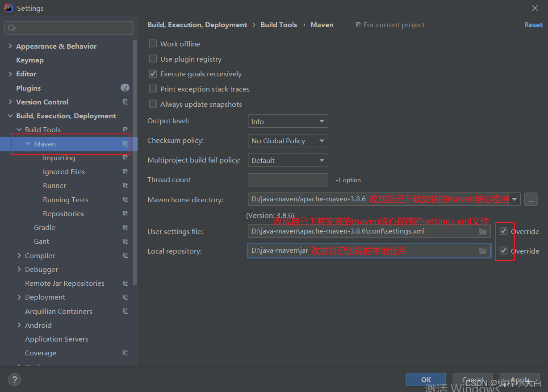The image size is (548, 392).
Task: Open the Output level dropdown
Action: 288,121
